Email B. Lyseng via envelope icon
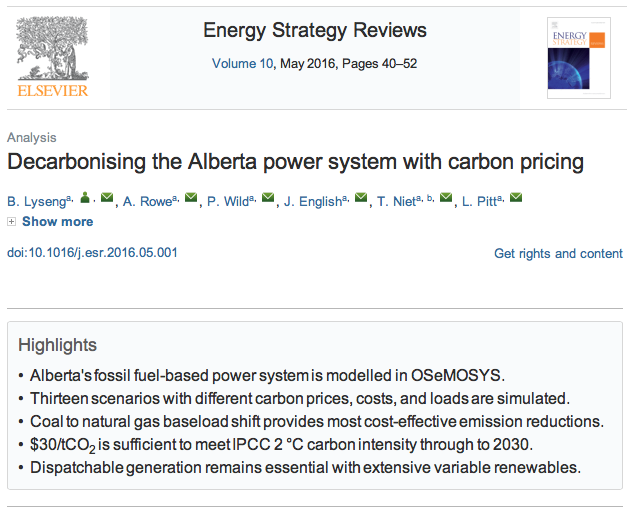The image size is (631, 512). (x=107, y=198)
